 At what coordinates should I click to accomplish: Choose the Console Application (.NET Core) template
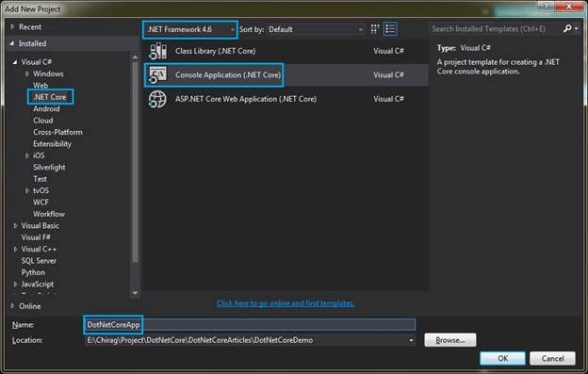tap(286, 75)
